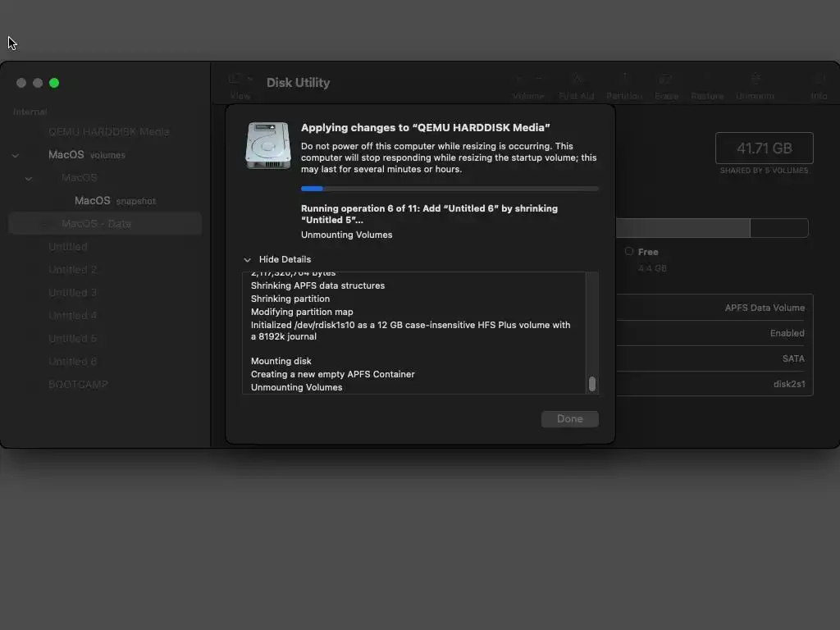Screen dimensions: 840x630
Task: Click the Creating a new empty APFS Container line
Action: pyautogui.click(x=333, y=374)
